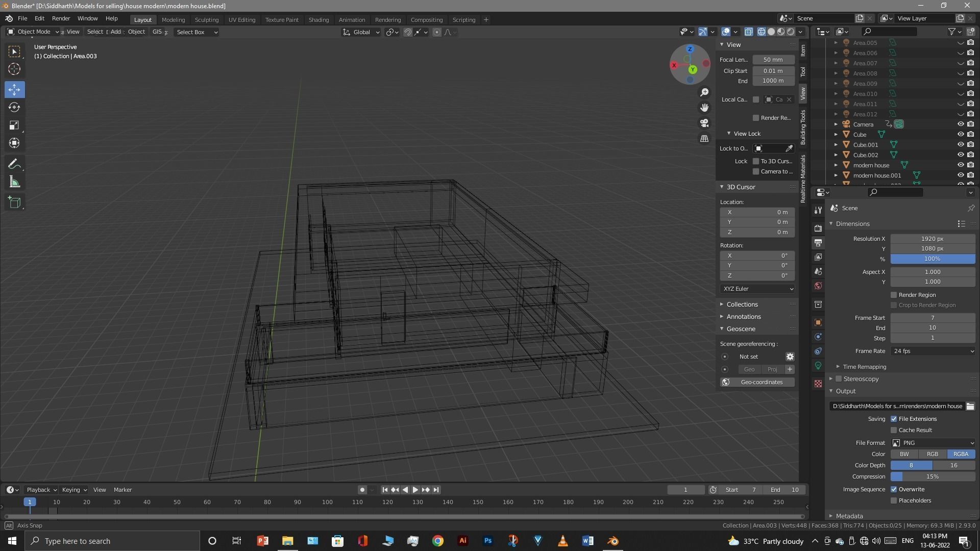980x551 pixels.
Task: Select the Measure tool
Action: pos(14,182)
